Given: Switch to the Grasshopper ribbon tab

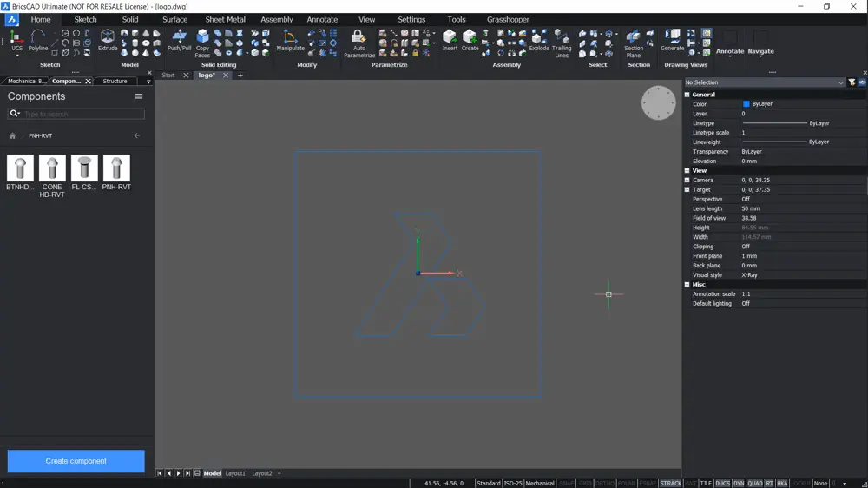Looking at the screenshot, I should (508, 19).
